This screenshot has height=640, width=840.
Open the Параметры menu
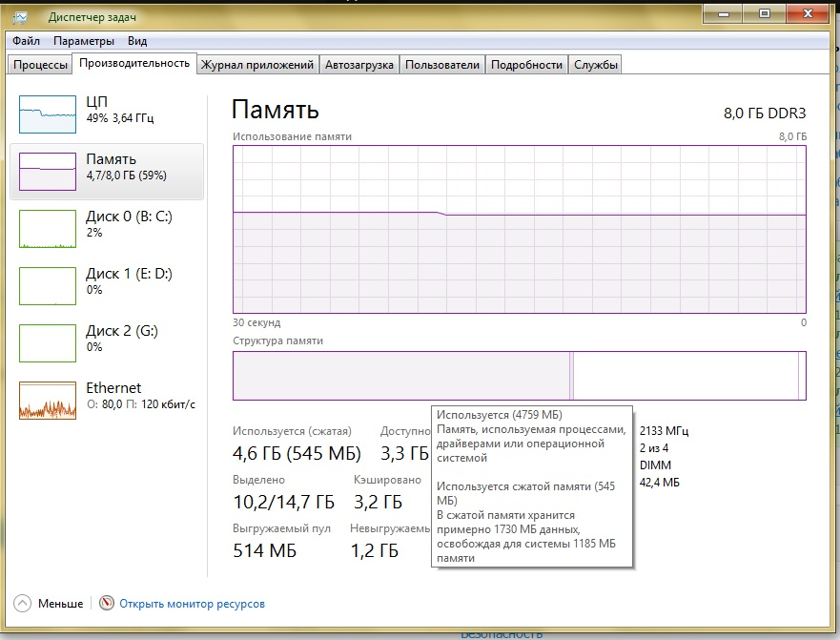(84, 41)
